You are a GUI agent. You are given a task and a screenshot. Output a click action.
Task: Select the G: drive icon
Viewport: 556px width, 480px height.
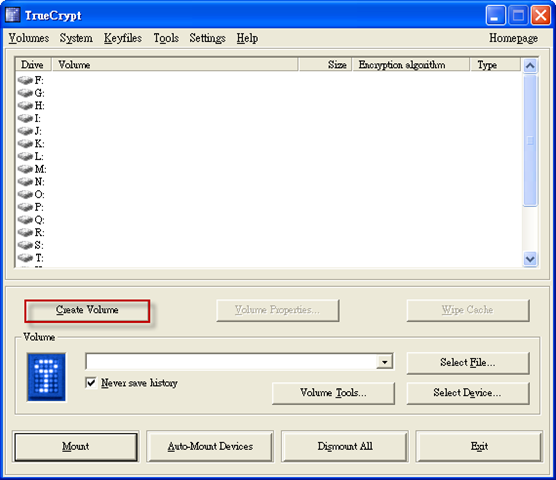point(25,93)
